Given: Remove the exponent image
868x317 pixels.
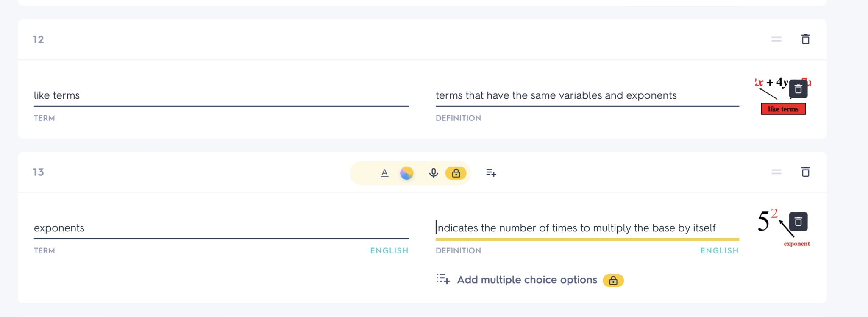Looking at the screenshot, I should click(x=798, y=222).
